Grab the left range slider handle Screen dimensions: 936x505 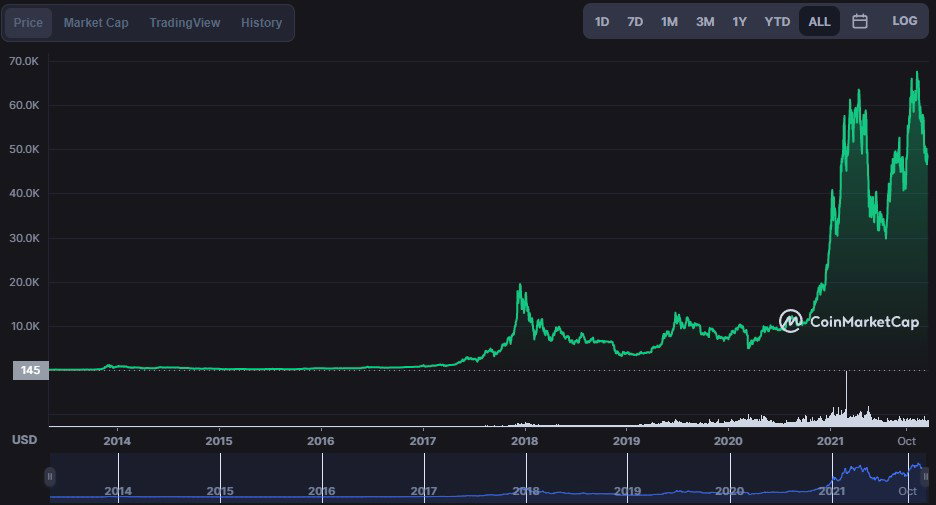tap(50, 476)
